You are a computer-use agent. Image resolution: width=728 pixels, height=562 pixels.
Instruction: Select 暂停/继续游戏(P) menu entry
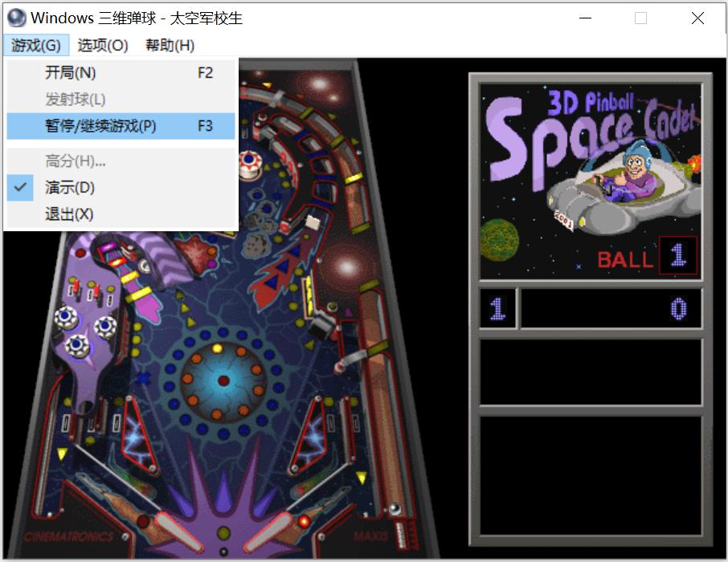121,126
